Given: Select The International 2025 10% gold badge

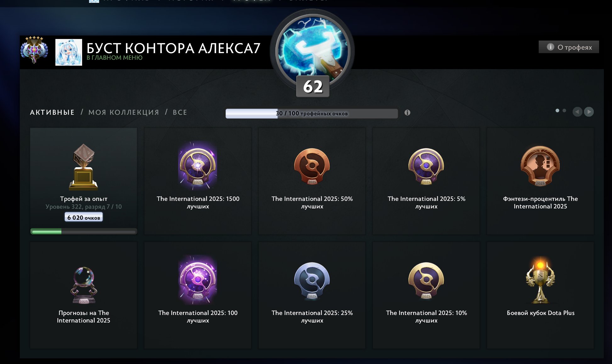Looking at the screenshot, I should 426,280.
